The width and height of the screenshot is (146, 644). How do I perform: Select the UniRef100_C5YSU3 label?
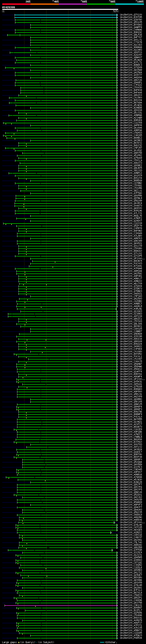coord(131,321)
